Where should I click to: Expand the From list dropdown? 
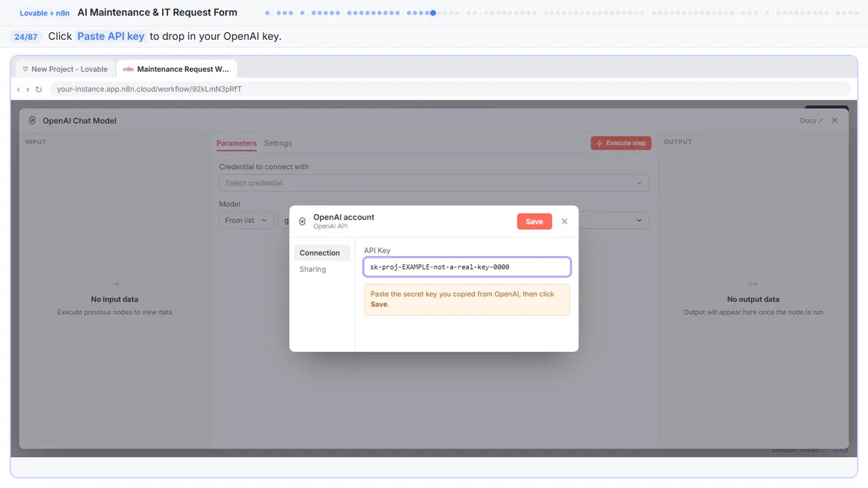pos(246,220)
